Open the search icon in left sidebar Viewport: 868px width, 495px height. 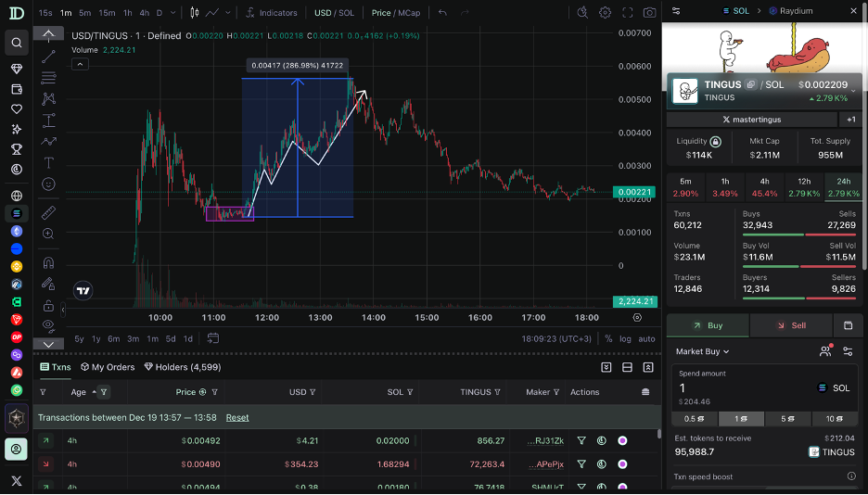pyautogui.click(x=17, y=43)
